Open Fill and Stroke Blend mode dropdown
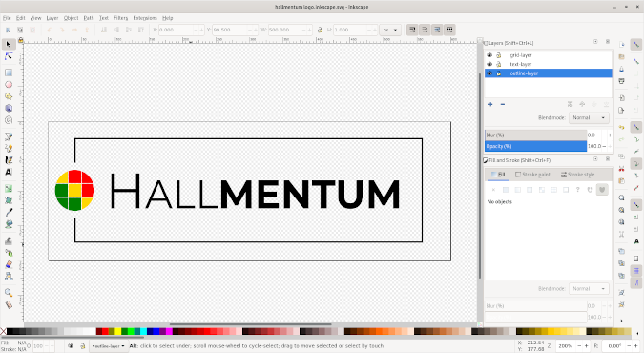 point(589,288)
